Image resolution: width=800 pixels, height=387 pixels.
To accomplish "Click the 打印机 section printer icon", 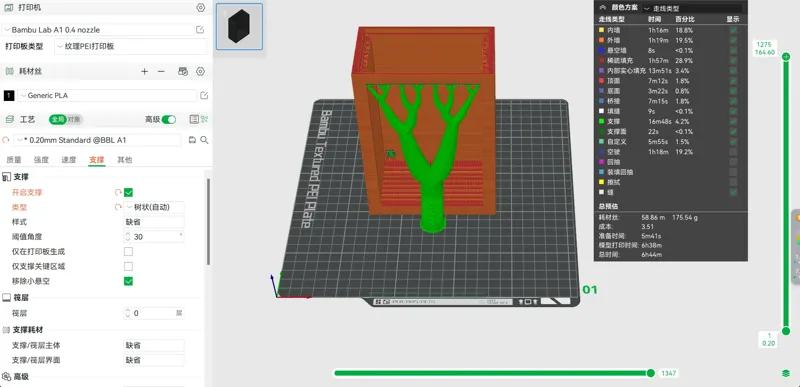I will (x=9, y=8).
